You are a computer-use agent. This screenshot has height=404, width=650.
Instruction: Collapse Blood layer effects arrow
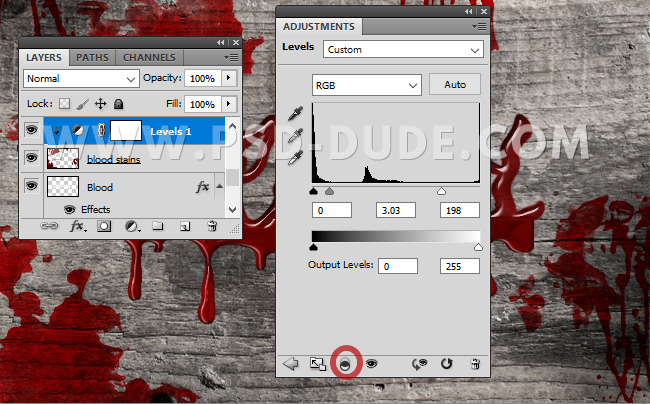point(219,186)
